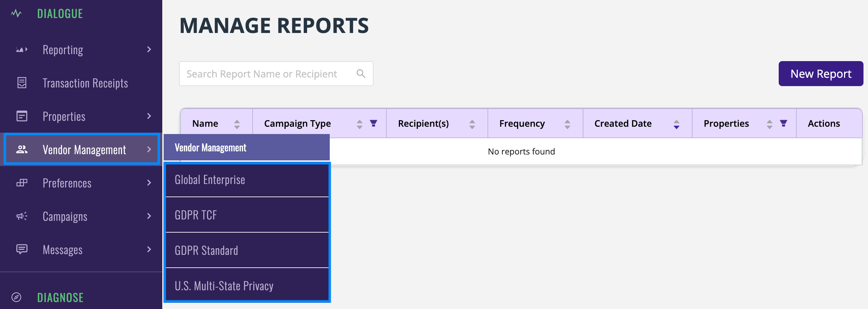This screenshot has height=309, width=868.
Task: Expand the Reporting submenu chevron
Action: [x=149, y=49]
